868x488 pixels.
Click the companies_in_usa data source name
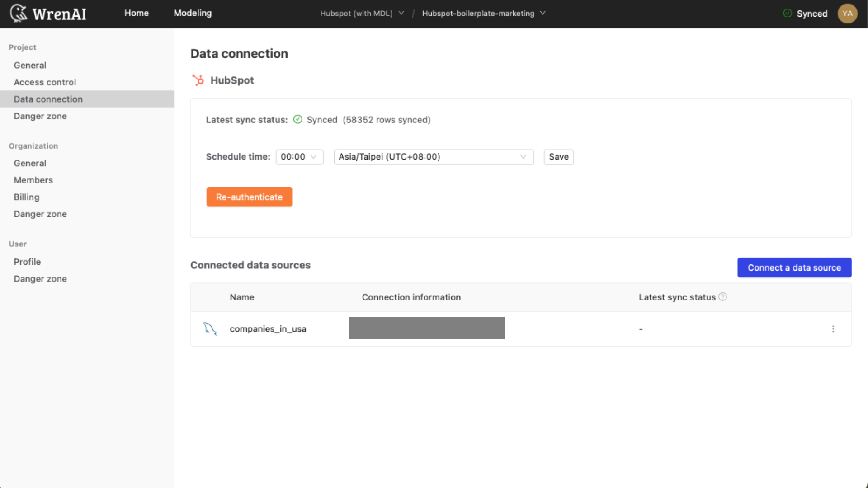268,329
